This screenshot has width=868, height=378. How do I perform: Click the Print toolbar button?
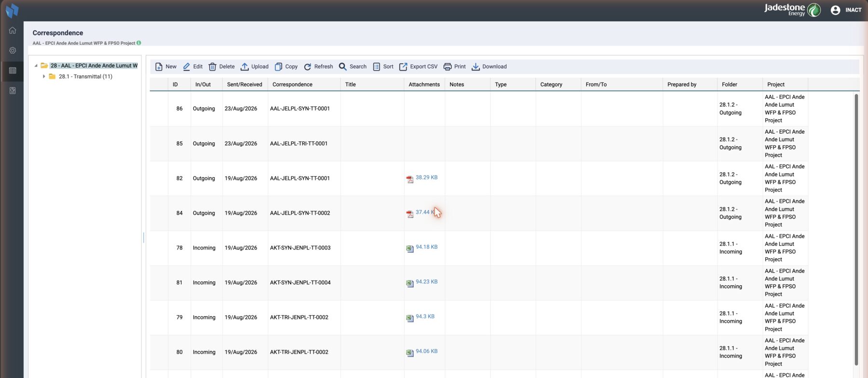pos(454,67)
